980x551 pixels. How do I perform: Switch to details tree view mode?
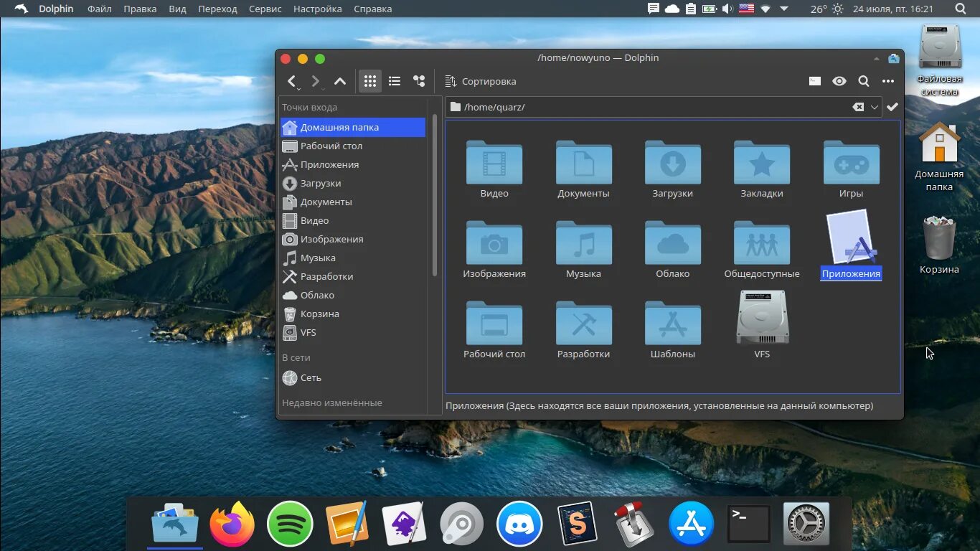pyautogui.click(x=419, y=81)
